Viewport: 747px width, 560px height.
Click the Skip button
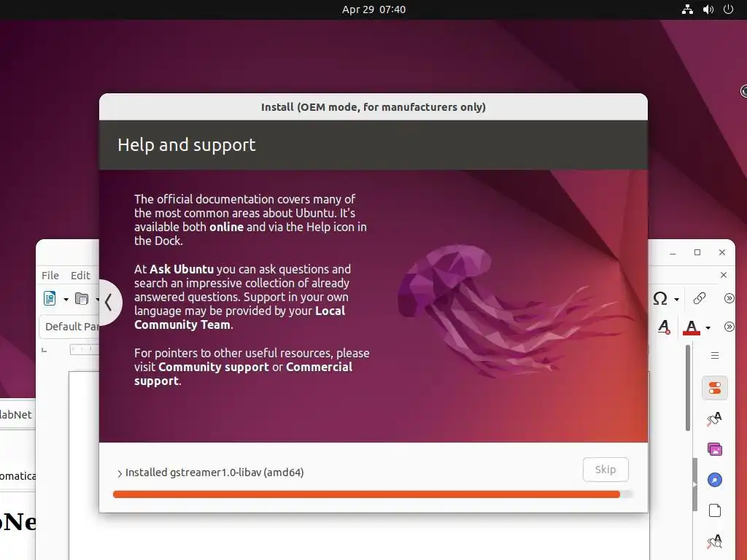[605, 470]
